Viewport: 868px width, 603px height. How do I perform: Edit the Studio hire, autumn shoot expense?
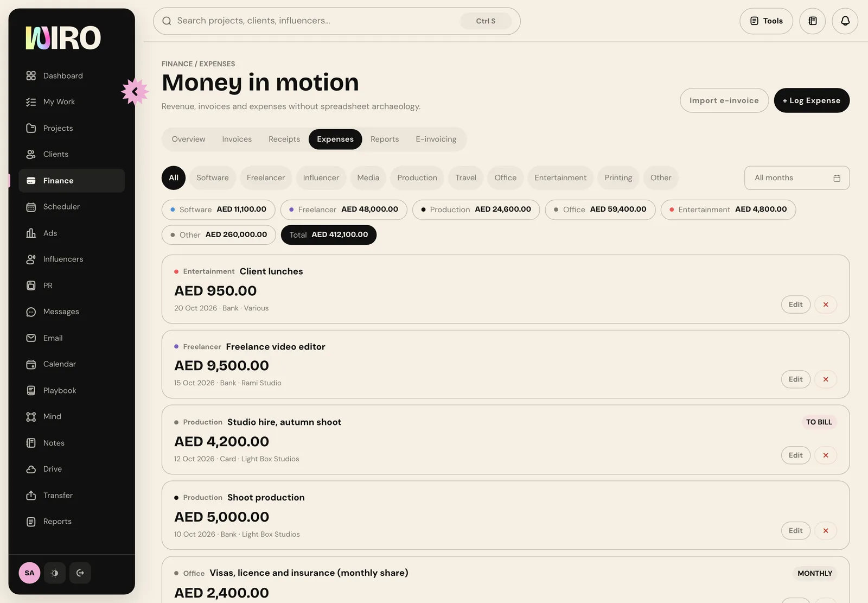coord(796,455)
